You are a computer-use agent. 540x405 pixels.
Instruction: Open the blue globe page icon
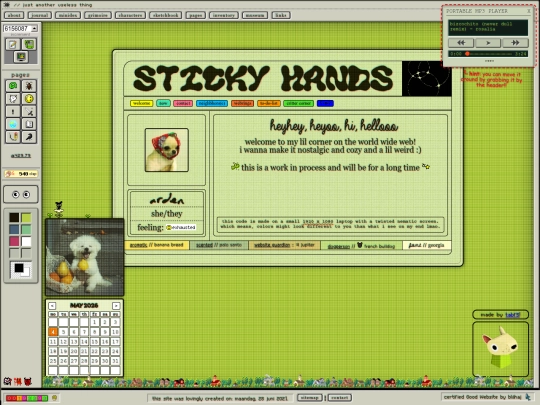click(x=13, y=124)
